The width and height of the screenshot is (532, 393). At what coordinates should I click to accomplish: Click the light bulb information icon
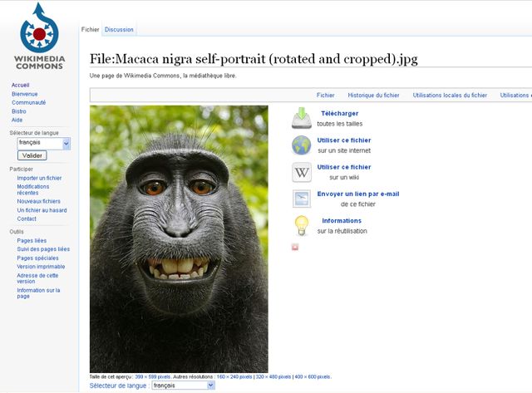tap(302, 225)
